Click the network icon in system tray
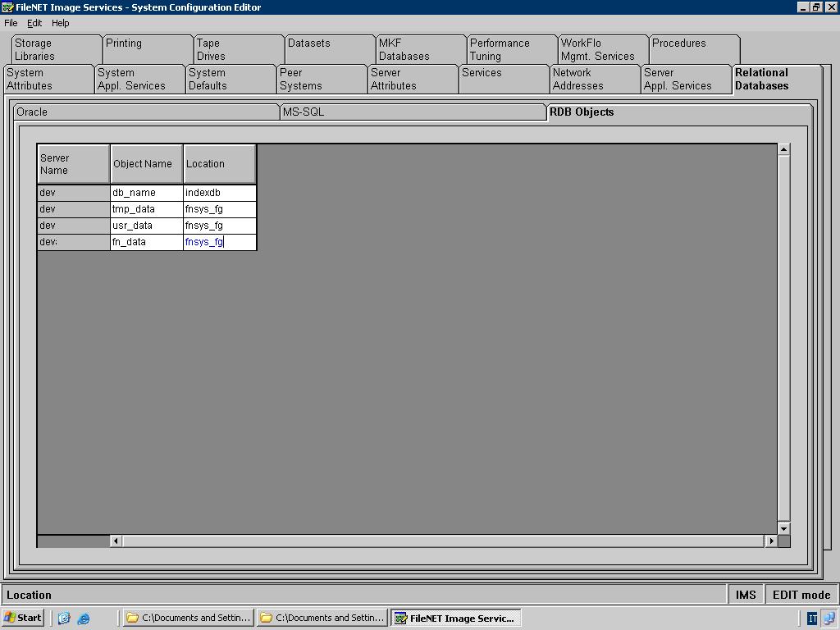840x630 pixels. click(829, 619)
